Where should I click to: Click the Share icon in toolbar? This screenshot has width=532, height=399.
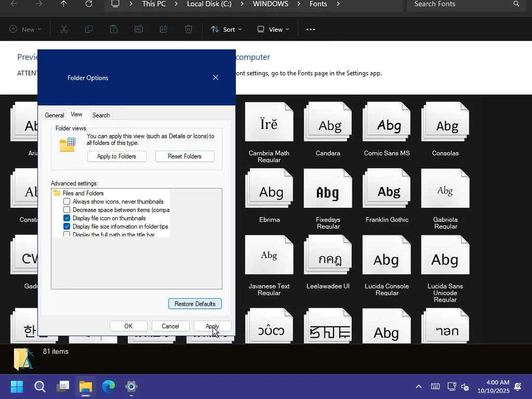tap(164, 30)
